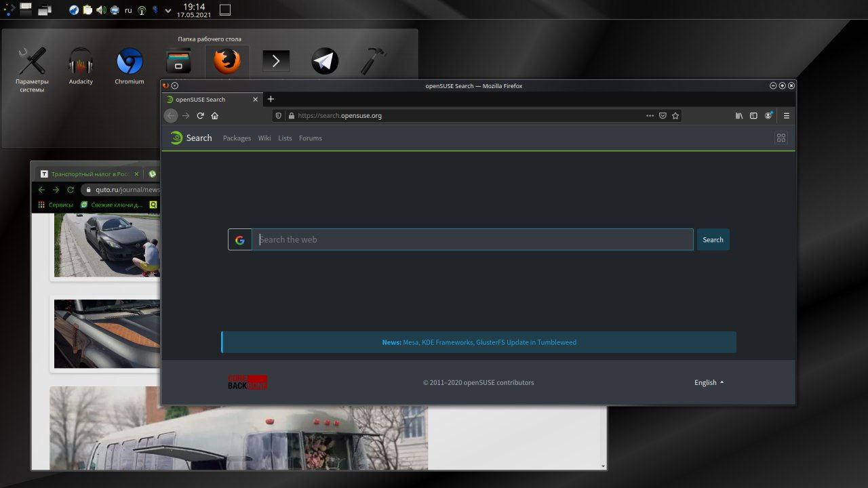Expand hidden system tray icons arrow
Image resolution: width=868 pixels, height=488 pixels.
coord(168,10)
